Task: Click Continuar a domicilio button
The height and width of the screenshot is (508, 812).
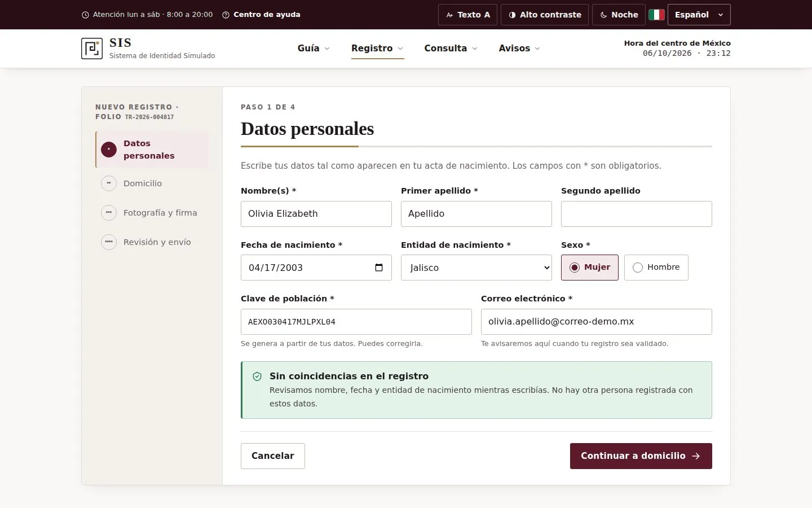Action: click(x=641, y=456)
